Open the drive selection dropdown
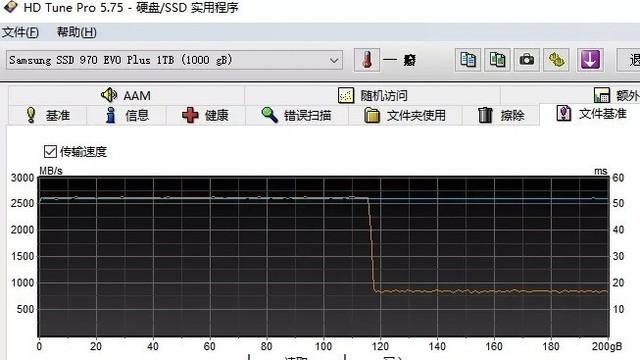The height and width of the screenshot is (360, 640). pos(174,60)
